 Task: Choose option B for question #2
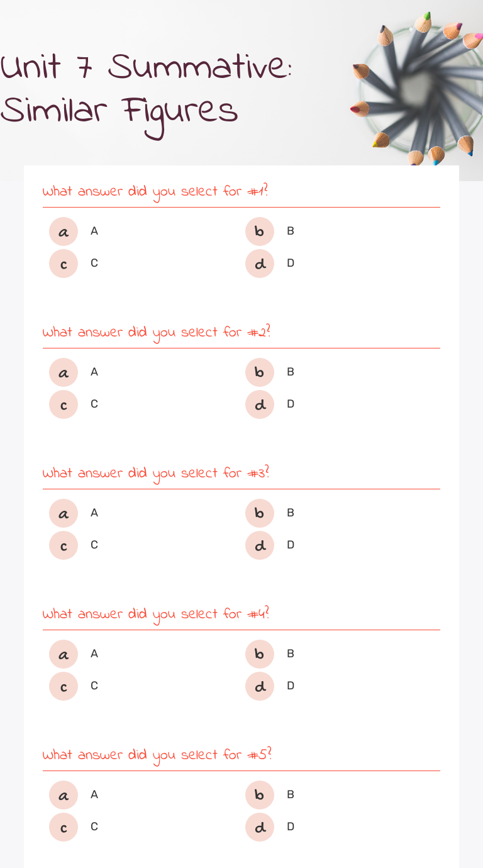point(260,372)
